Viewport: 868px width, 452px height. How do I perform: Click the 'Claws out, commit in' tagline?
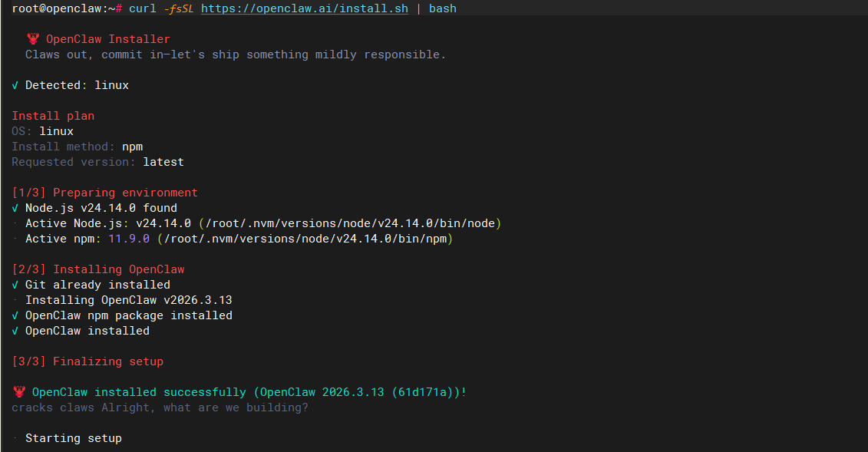[236, 54]
